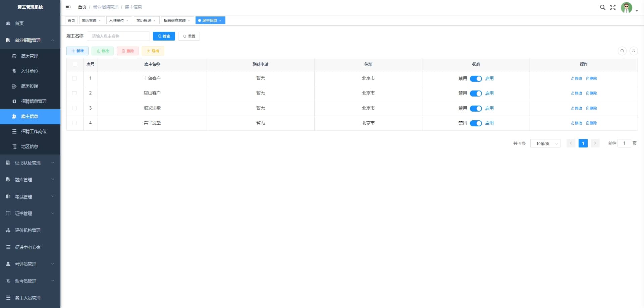
Task: Click the blue 搜索 button
Action: (x=164, y=36)
